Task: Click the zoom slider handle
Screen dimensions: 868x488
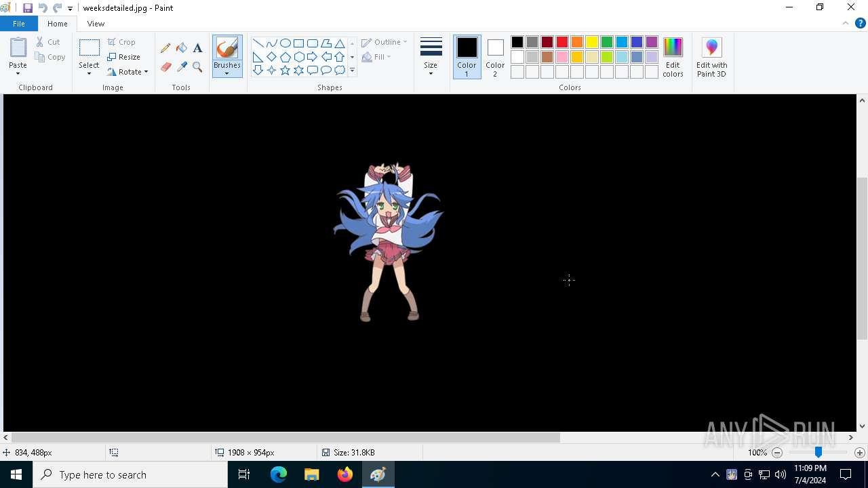Action: click(818, 452)
